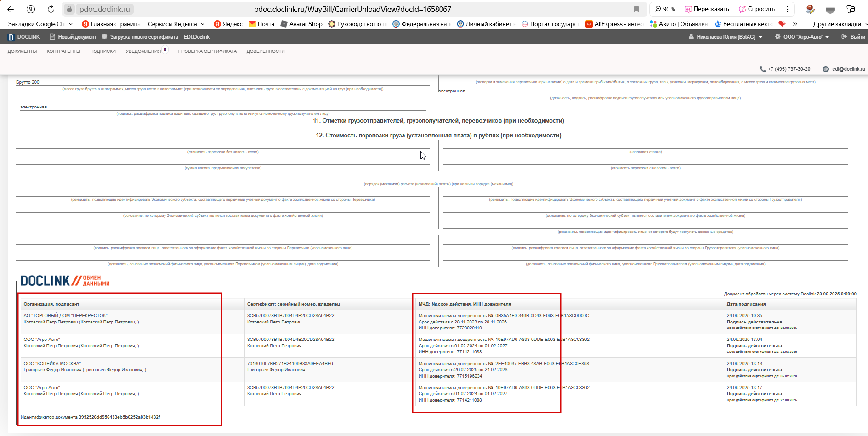Open the Руководство по bookmark
868x436 pixels.
(357, 24)
